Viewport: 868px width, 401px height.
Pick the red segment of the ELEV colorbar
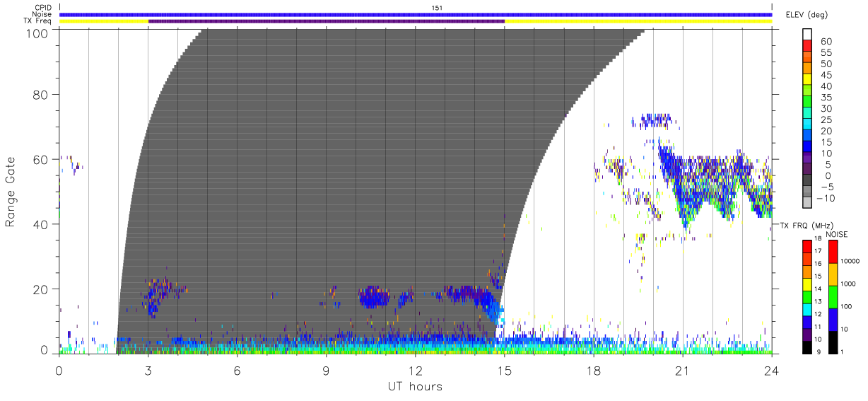point(807,46)
